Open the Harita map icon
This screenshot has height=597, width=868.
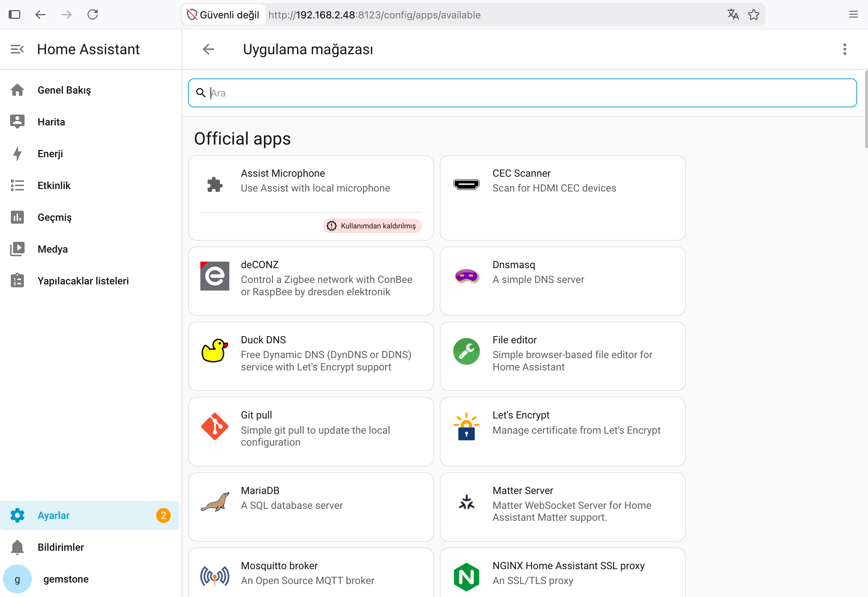point(17,122)
